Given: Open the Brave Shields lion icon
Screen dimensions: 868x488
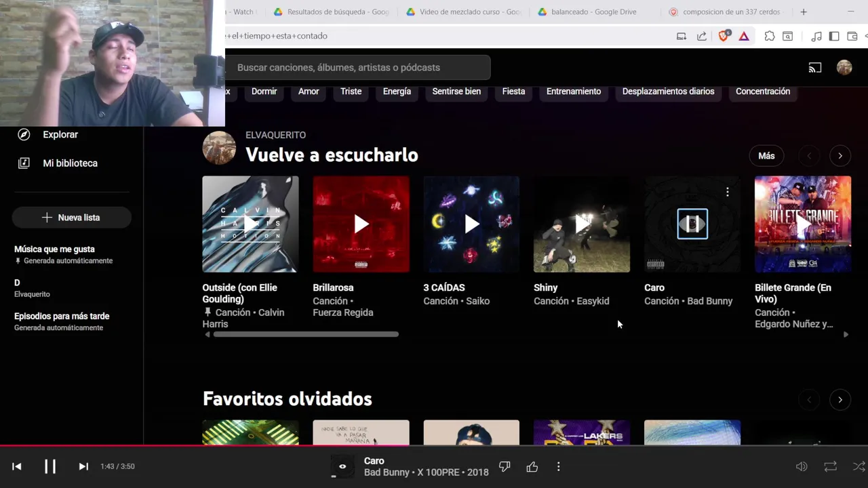Looking at the screenshot, I should [724, 36].
